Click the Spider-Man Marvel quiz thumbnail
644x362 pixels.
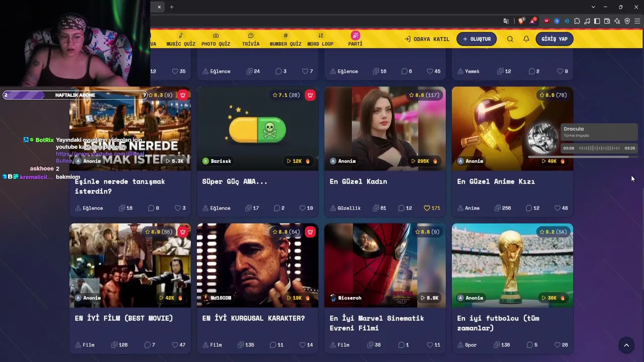pyautogui.click(x=385, y=265)
